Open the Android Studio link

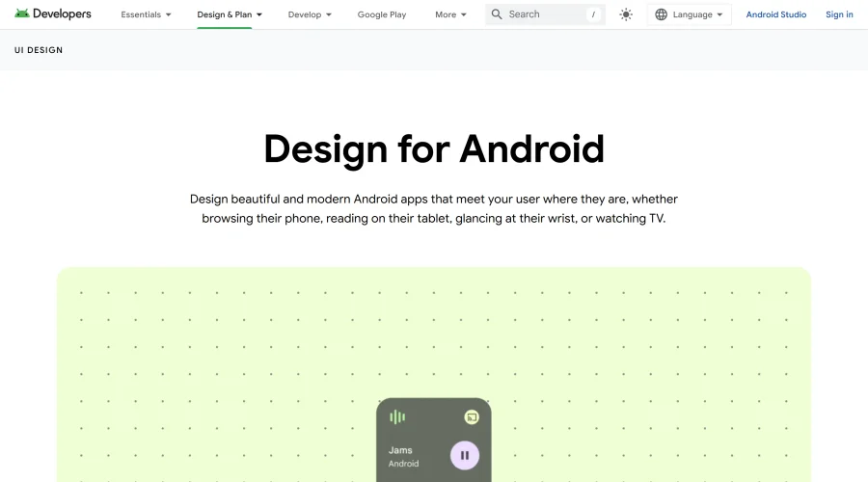pyautogui.click(x=776, y=14)
